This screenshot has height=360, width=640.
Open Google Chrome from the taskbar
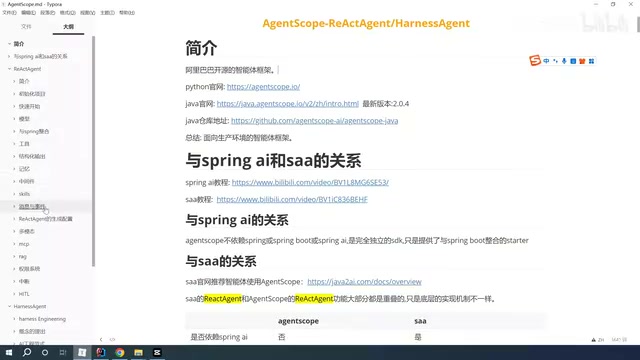tap(120, 352)
